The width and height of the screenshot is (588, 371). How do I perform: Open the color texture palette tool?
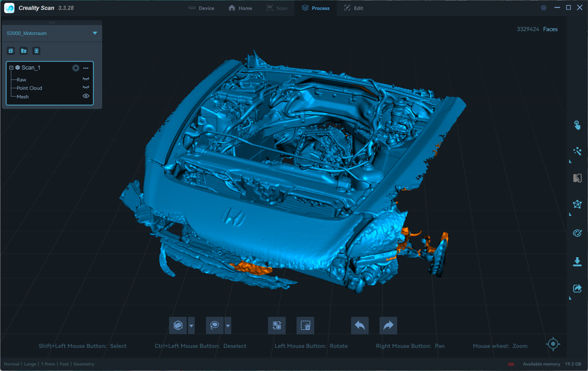point(577,233)
